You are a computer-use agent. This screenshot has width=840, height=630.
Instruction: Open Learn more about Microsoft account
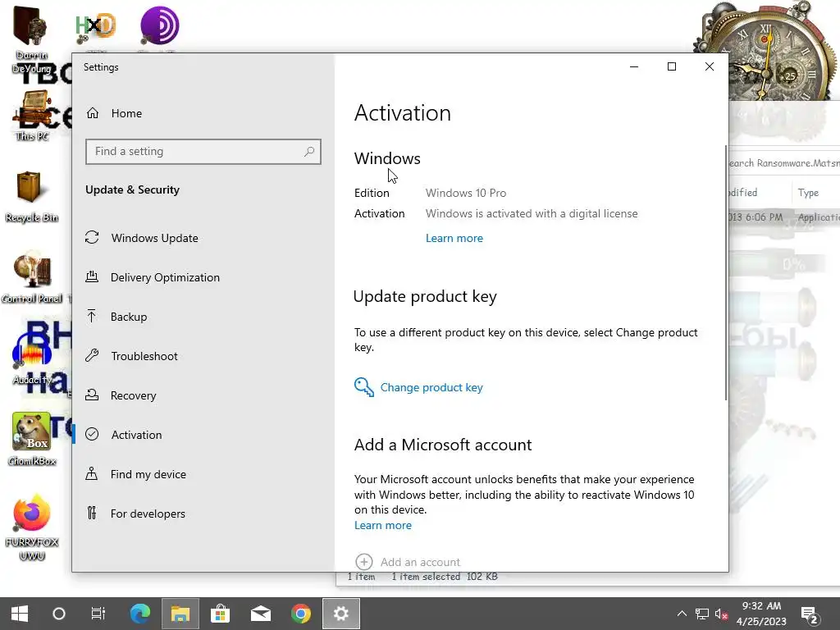coord(383,526)
